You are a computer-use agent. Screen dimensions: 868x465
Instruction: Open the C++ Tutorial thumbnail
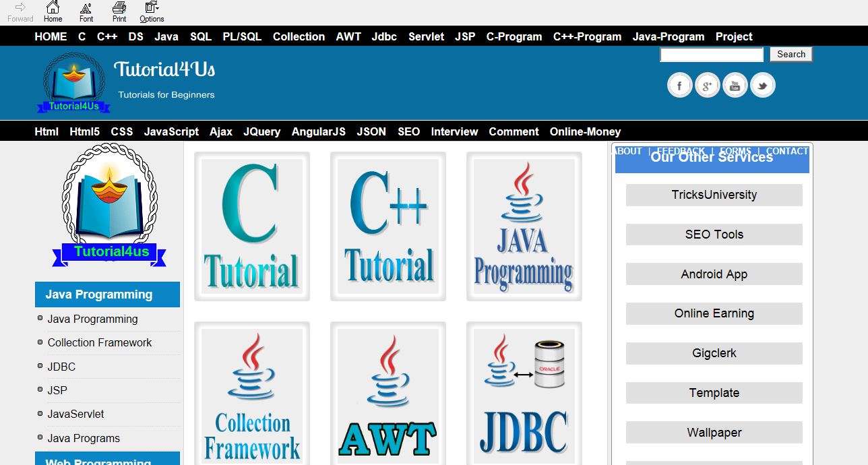(387, 226)
